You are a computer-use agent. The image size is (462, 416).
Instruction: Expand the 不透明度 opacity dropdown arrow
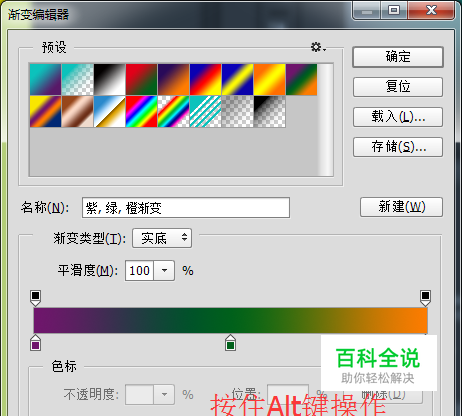pos(164,395)
